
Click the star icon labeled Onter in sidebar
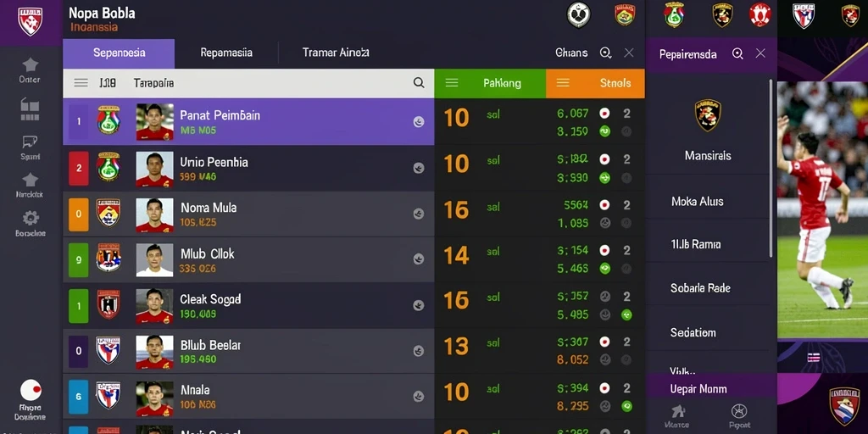(30, 65)
